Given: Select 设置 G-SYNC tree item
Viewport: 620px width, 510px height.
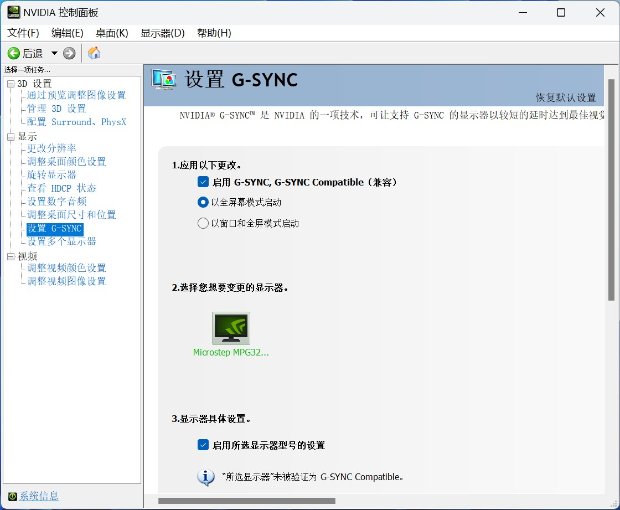Looking at the screenshot, I should 55,228.
